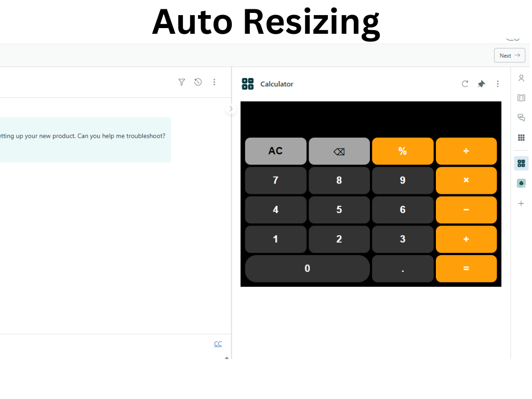
Task: Open the CC link
Action: click(218, 343)
